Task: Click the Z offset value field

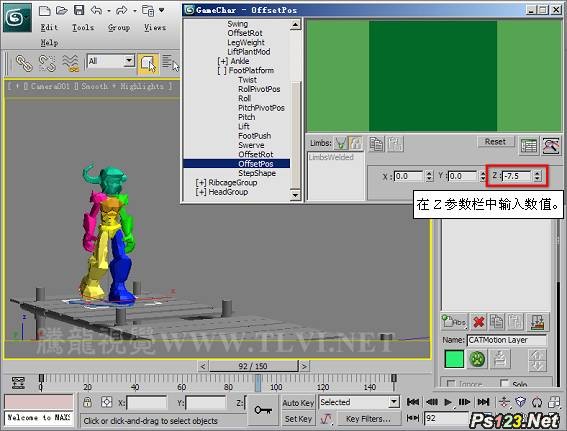Action: pyautogui.click(x=516, y=176)
